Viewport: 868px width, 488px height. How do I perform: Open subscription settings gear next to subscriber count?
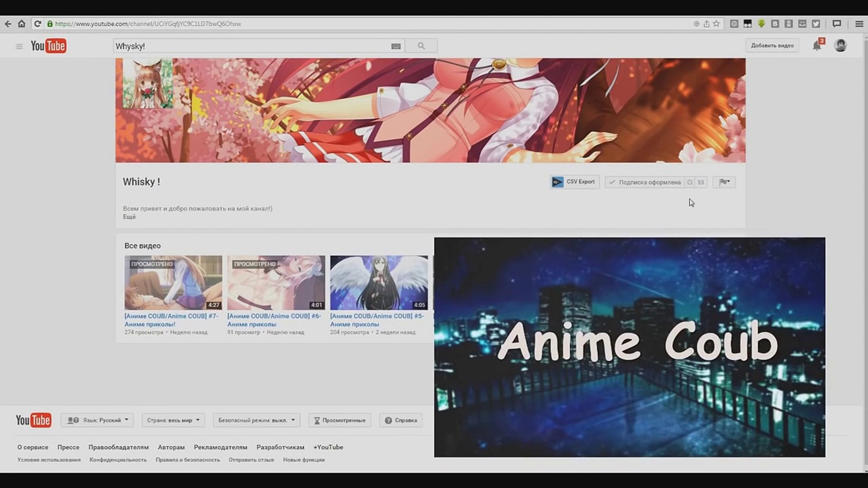pos(690,182)
